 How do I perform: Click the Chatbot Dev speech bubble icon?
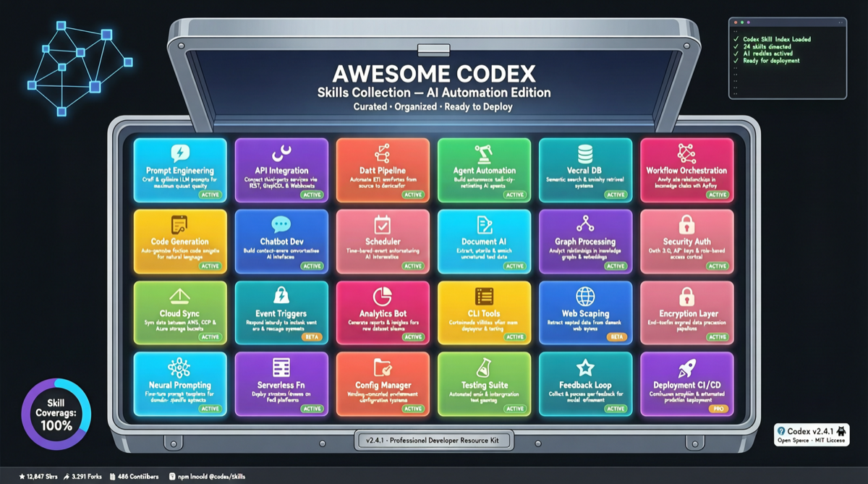click(281, 224)
